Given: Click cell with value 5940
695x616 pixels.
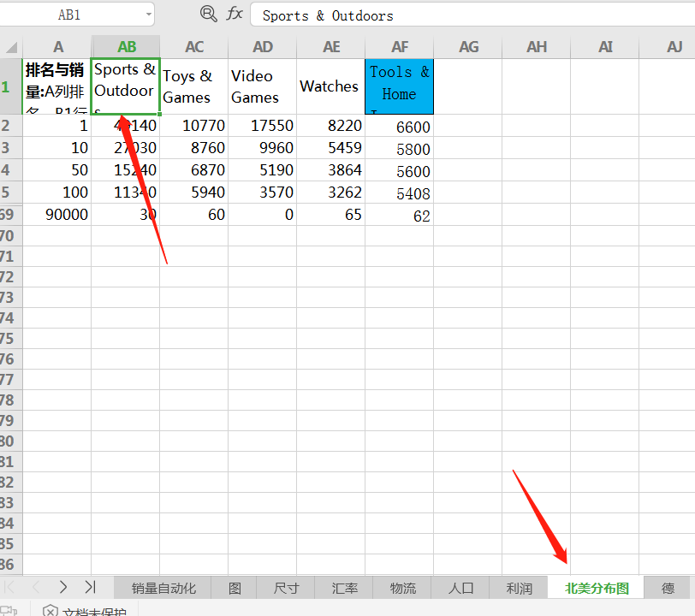Looking at the screenshot, I should (x=194, y=192).
